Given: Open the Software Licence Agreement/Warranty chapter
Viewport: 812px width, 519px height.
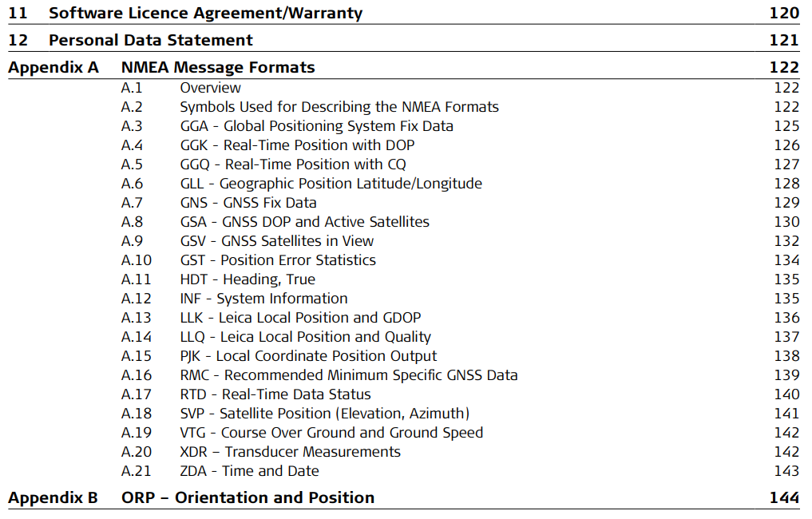Looking at the screenshot, I should [x=205, y=13].
